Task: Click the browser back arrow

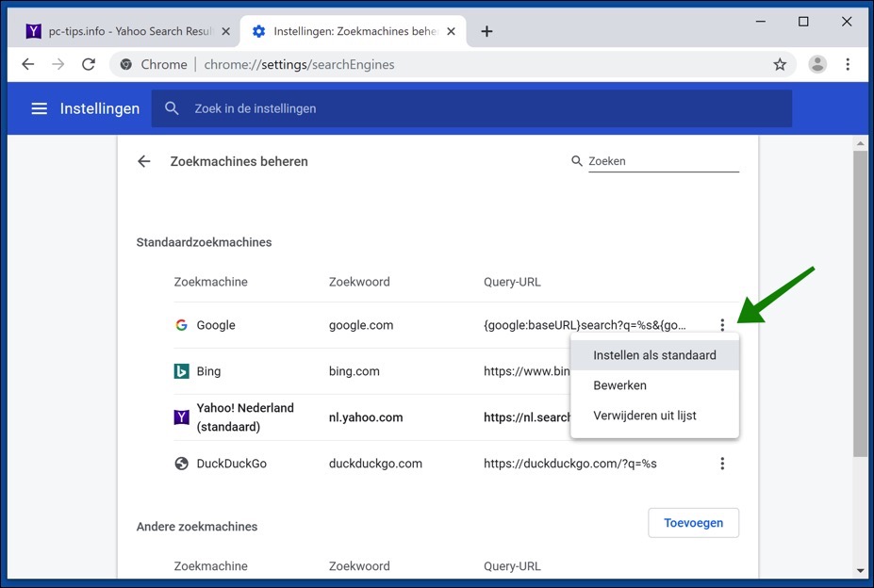Action: (28, 64)
